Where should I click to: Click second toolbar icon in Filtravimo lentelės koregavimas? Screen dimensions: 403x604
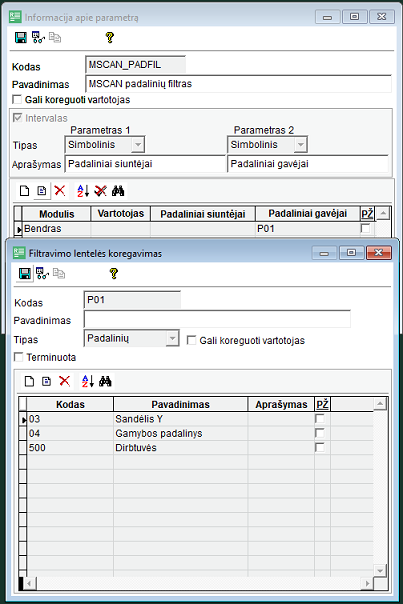[x=42, y=273]
